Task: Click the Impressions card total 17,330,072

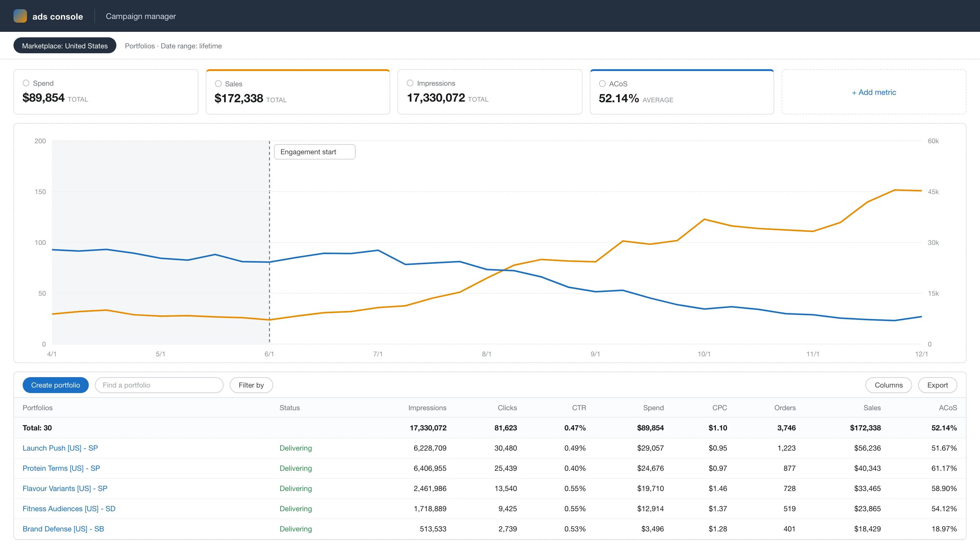Action: [436, 98]
